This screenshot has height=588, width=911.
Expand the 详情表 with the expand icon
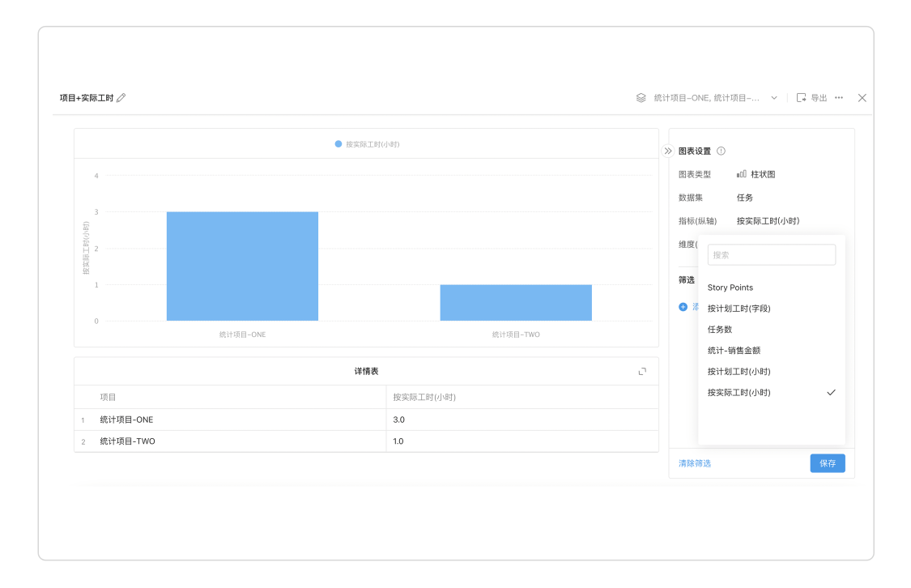pyautogui.click(x=643, y=371)
